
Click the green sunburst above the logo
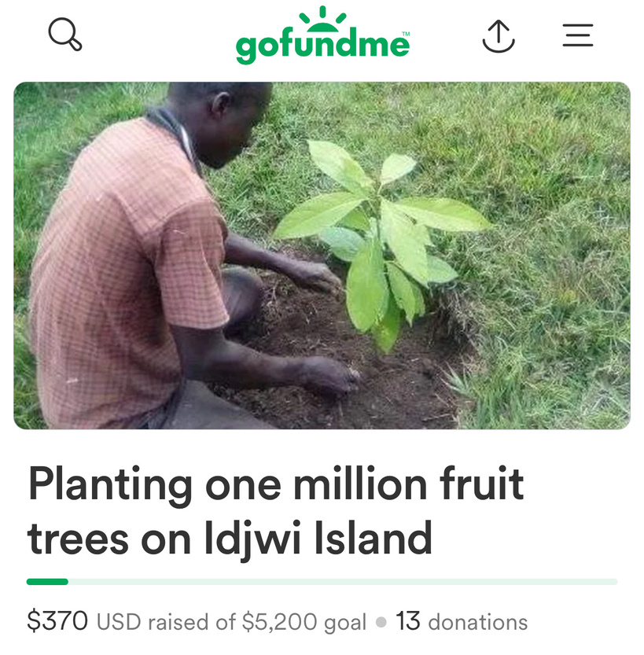tap(322, 17)
